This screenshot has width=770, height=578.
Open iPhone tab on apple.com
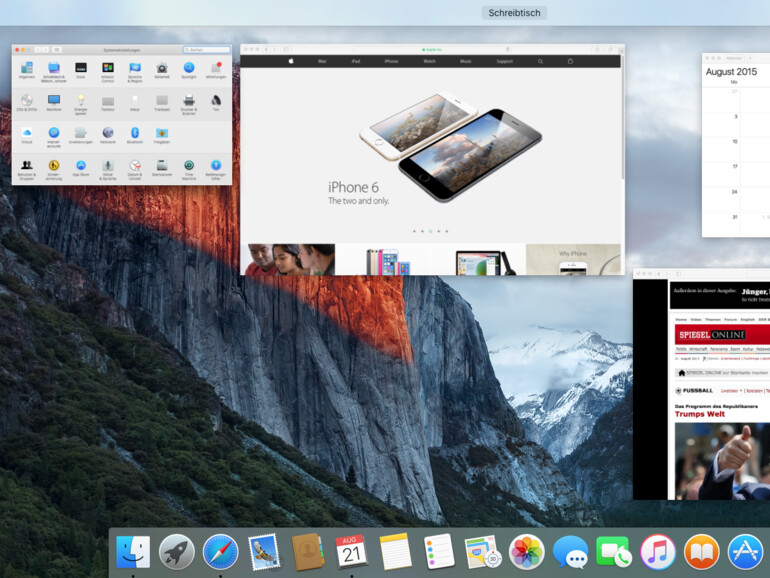coord(391,61)
